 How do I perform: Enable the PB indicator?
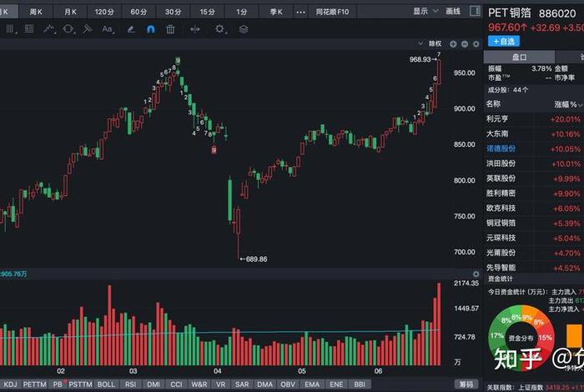click(x=58, y=384)
